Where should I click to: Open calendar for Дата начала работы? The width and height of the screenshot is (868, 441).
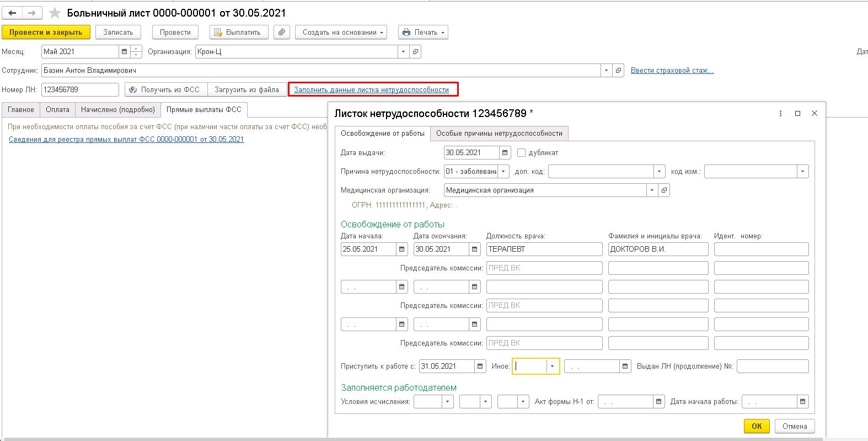click(x=803, y=402)
